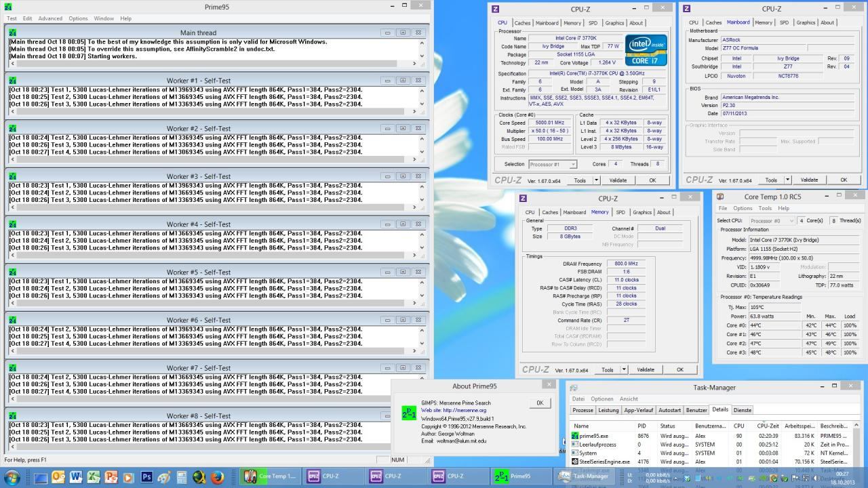
Task: Open Calculator from the taskbar
Action: point(182,477)
